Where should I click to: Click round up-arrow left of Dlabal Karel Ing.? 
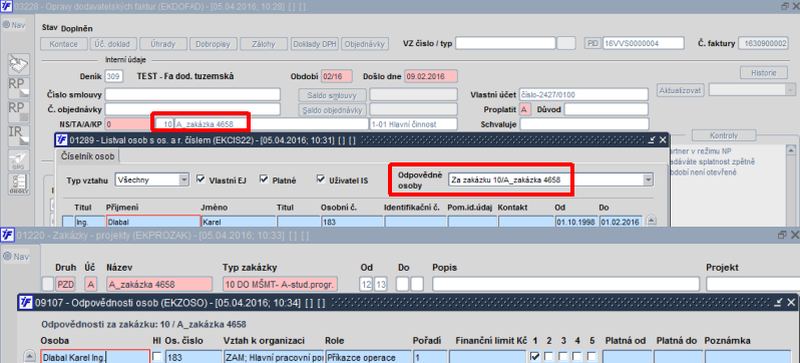[x=31, y=356]
